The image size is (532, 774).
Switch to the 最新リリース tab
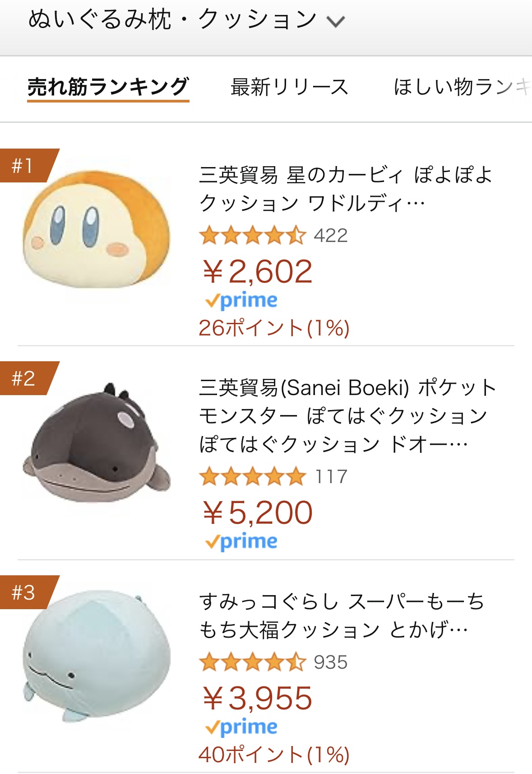tap(289, 87)
